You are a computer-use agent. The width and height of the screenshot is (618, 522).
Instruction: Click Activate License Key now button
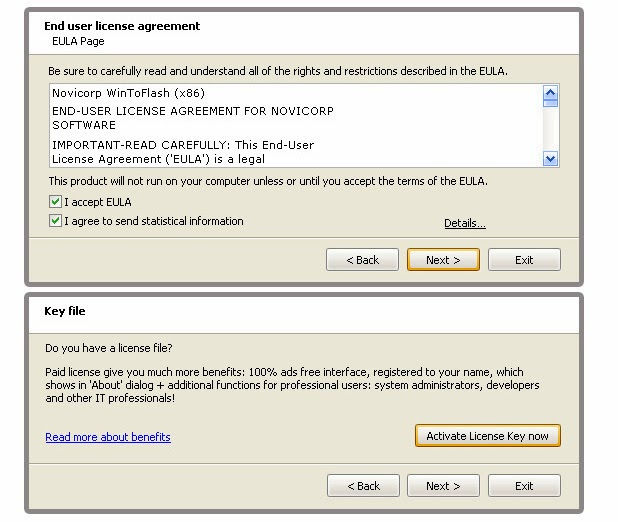(488, 436)
